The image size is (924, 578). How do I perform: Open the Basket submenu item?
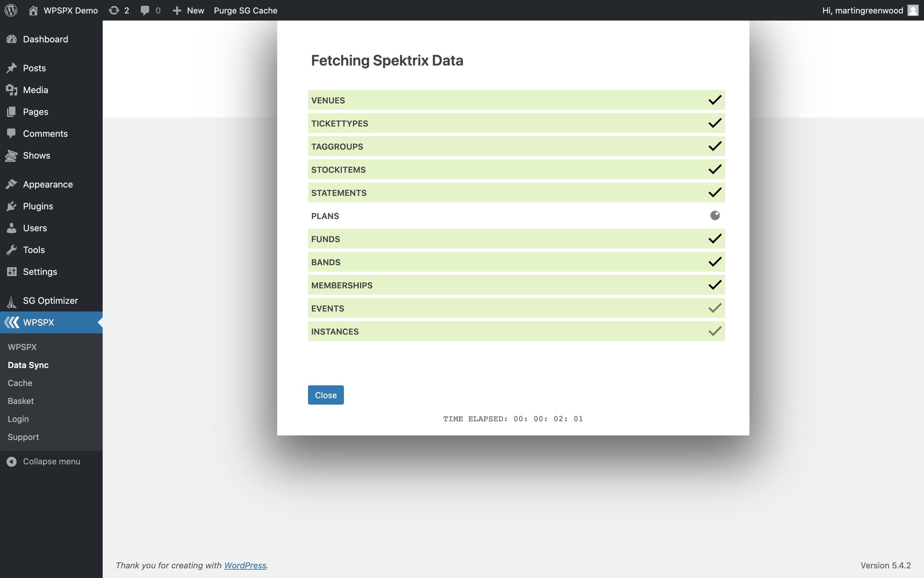click(21, 401)
